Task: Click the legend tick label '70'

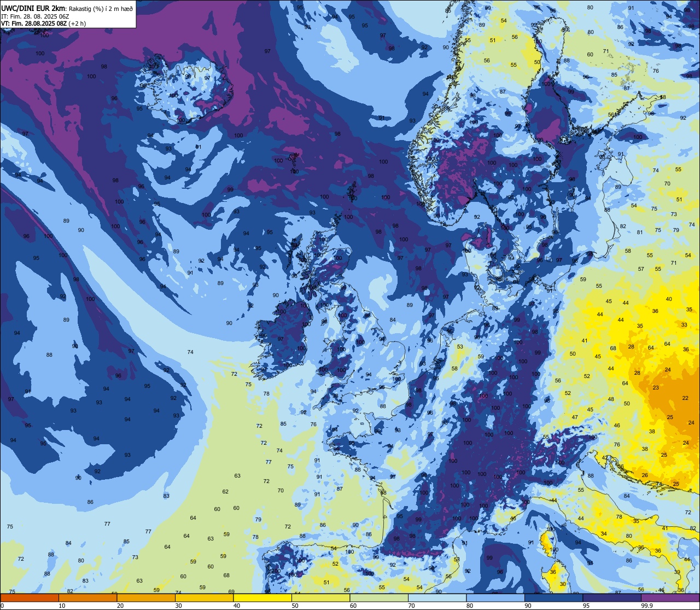Action: [x=412, y=606]
